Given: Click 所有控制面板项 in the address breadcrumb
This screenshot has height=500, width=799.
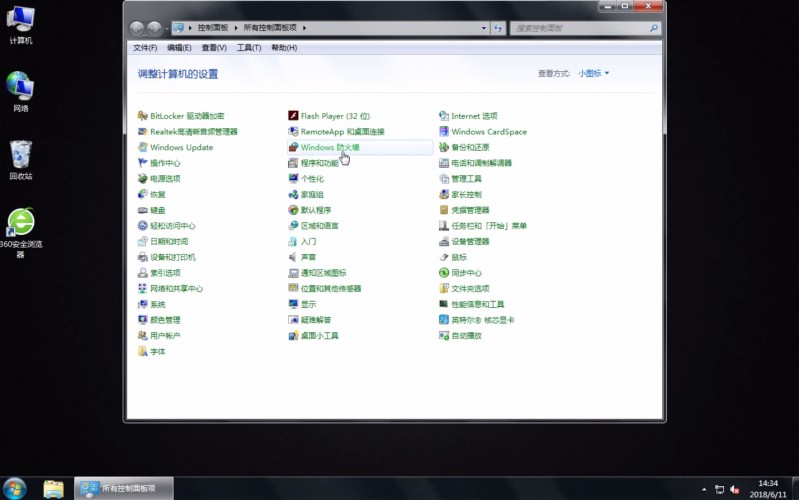Looking at the screenshot, I should tap(270, 28).
